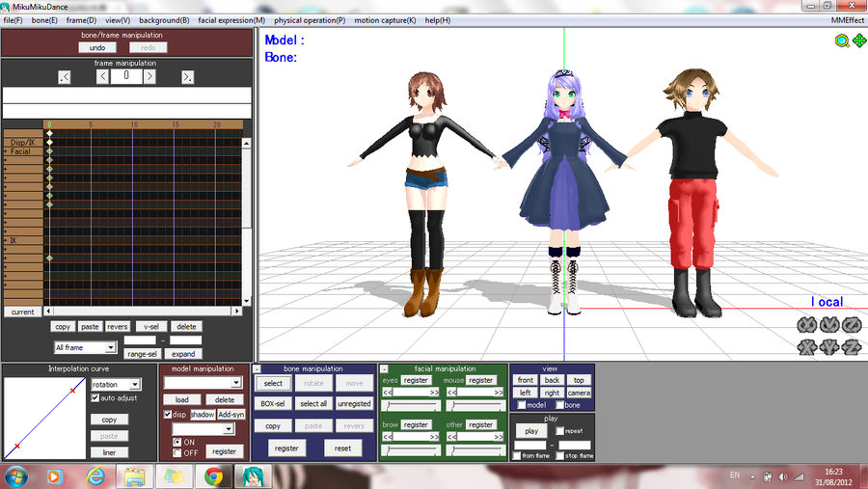Click the load model button
The image size is (868, 489).
[x=181, y=399]
